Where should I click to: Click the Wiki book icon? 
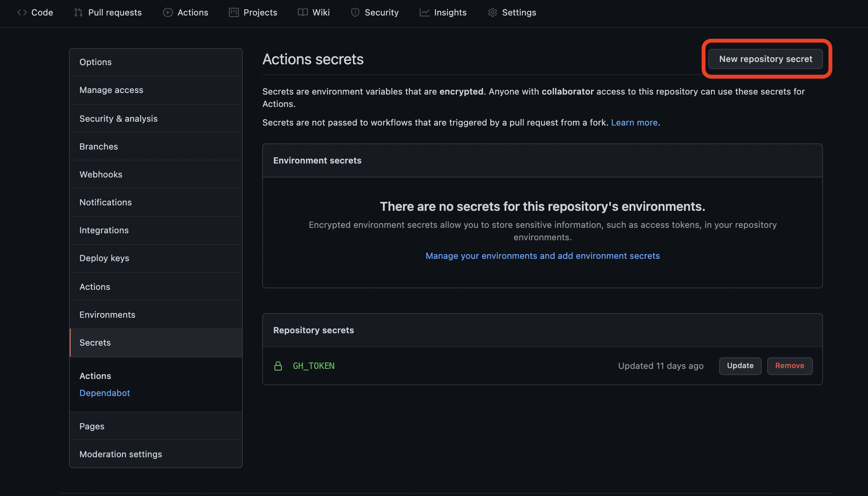[303, 12]
